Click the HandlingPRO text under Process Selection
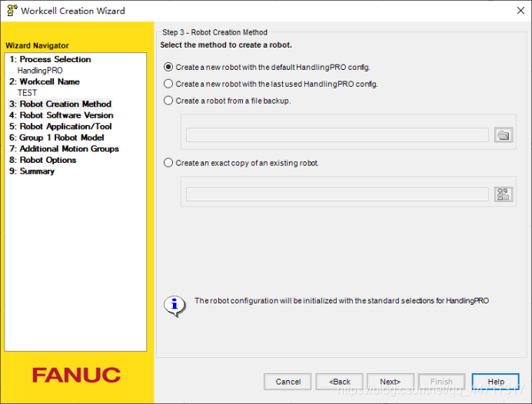 point(40,71)
